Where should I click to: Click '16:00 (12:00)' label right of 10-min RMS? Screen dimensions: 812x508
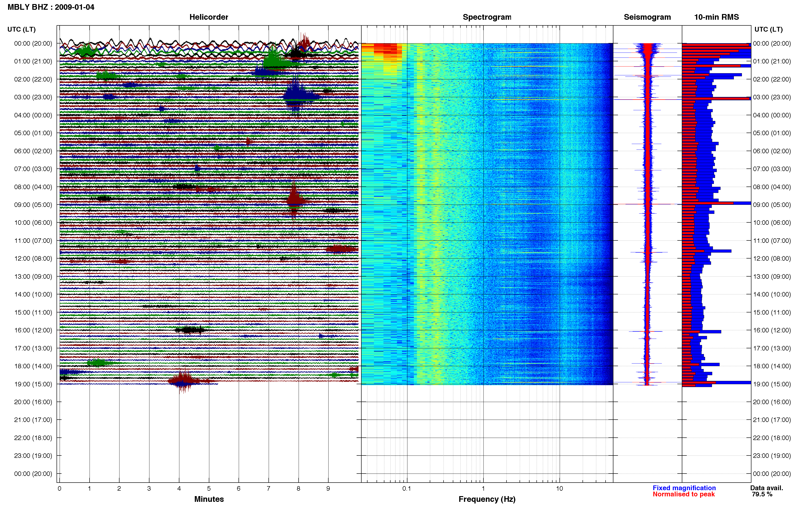coord(772,330)
